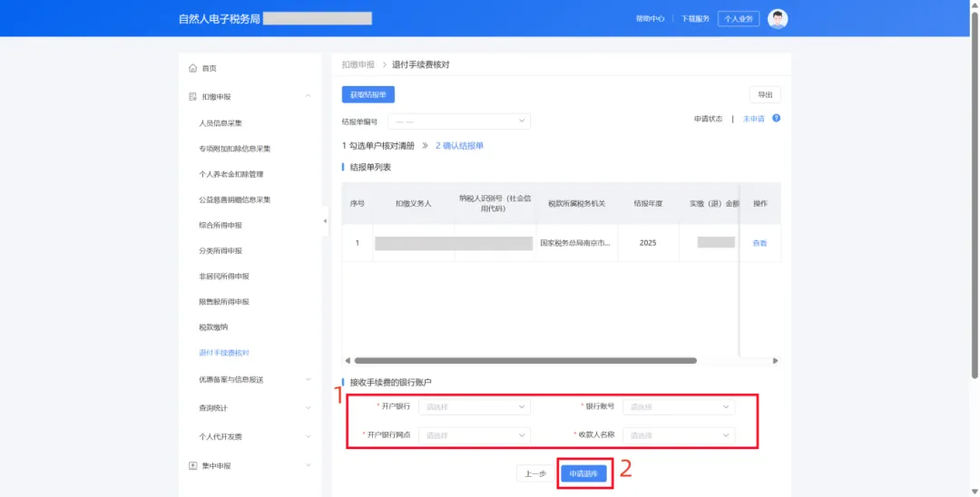Click the 首页 home icon
The height and width of the screenshot is (497, 980).
click(x=192, y=69)
